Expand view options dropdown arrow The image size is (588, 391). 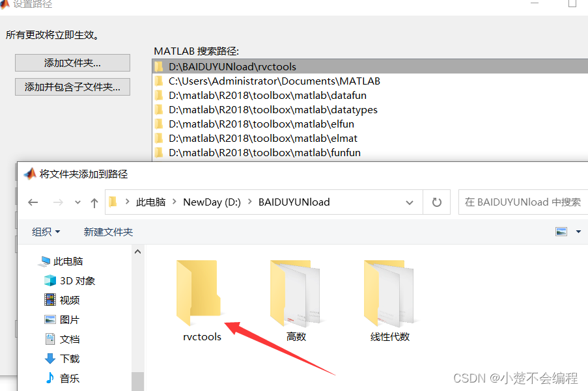click(x=579, y=232)
